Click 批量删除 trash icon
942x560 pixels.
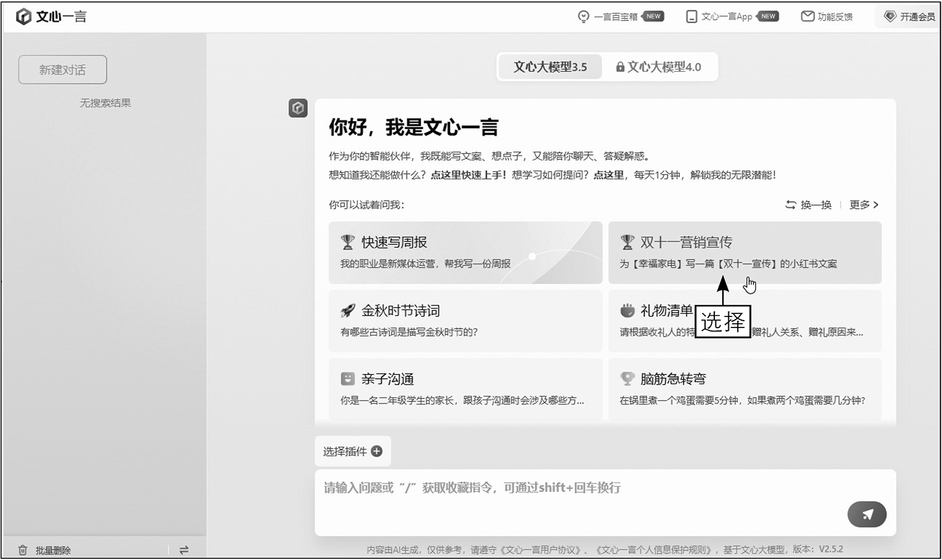click(x=23, y=550)
